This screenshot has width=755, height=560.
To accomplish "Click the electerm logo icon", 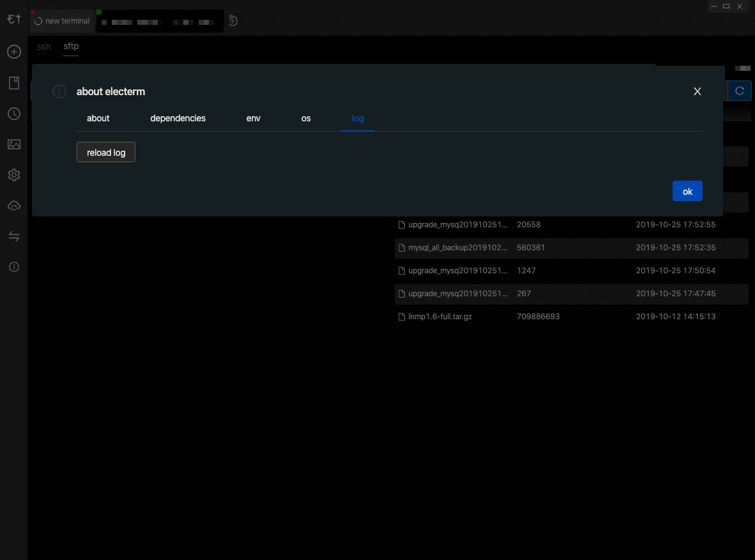I will [14, 19].
